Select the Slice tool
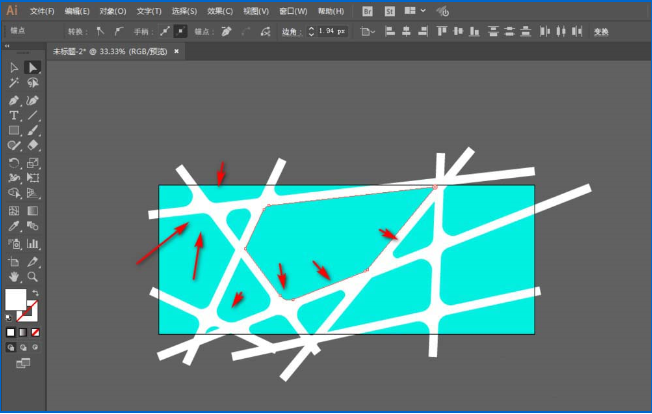The image size is (652, 414). point(32,261)
